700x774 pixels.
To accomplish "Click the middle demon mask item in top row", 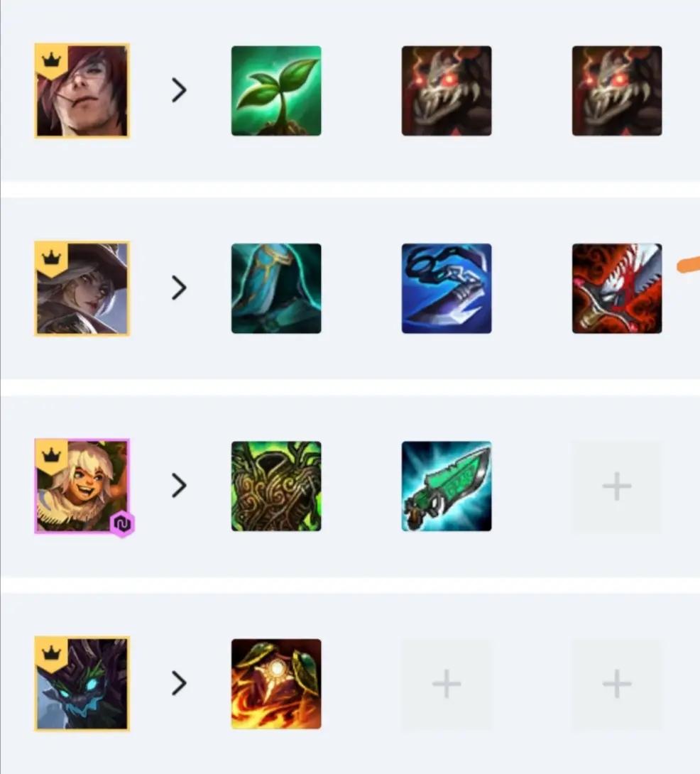I will pos(447,91).
